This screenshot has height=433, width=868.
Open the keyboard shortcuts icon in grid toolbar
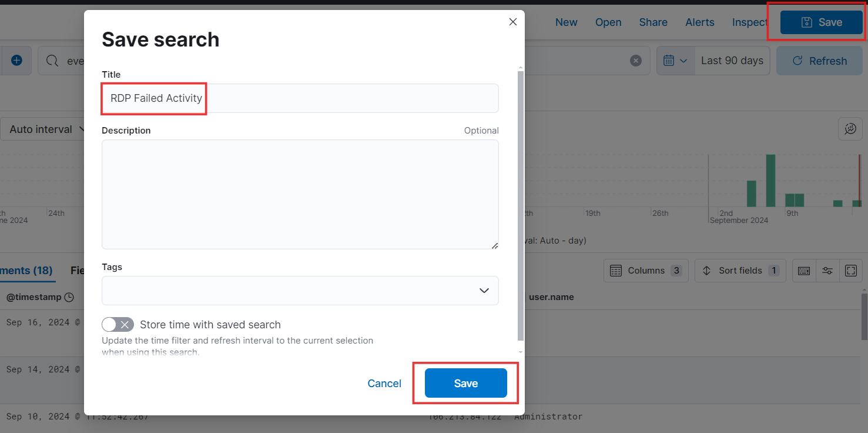tap(804, 271)
